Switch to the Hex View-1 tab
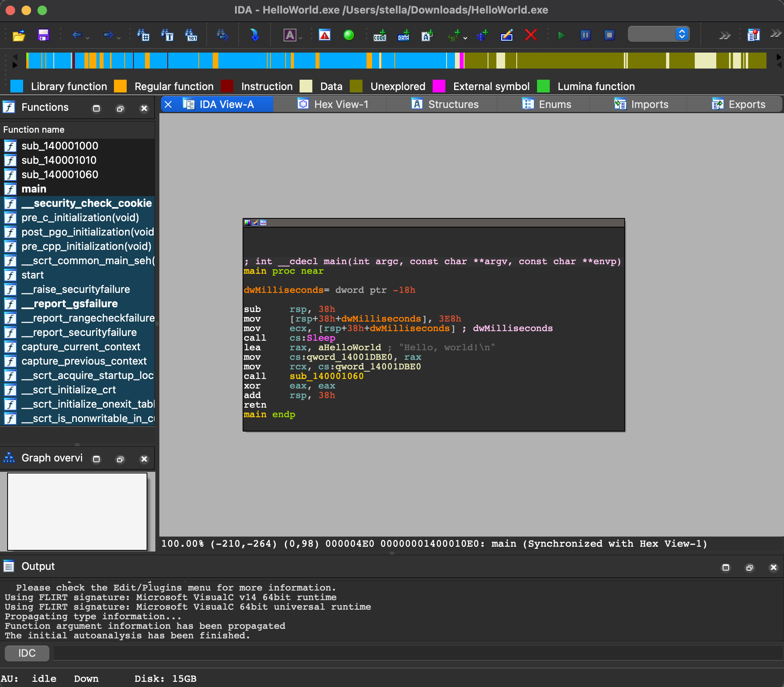Screen dimensions: 784x687 pyautogui.click(x=333, y=104)
